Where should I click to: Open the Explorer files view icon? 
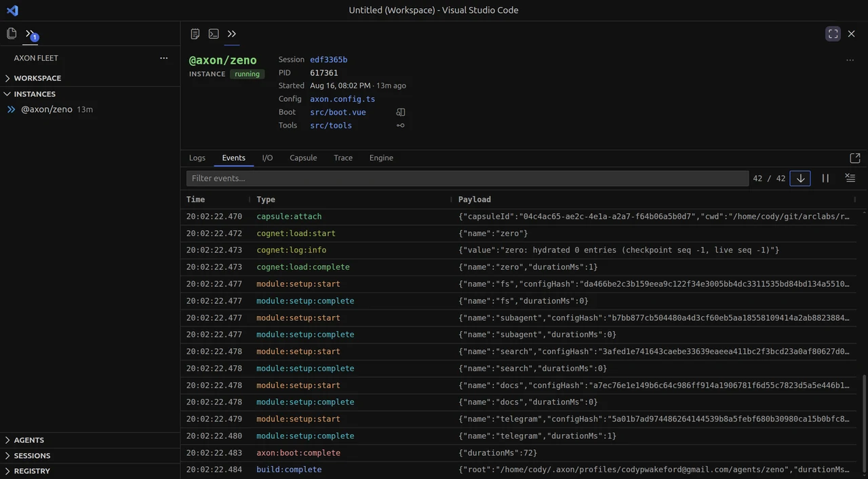[12, 33]
